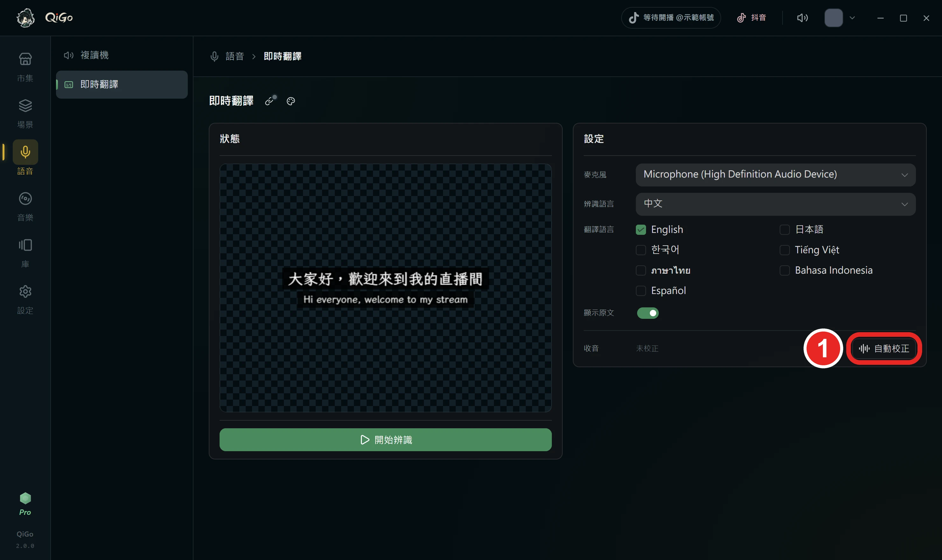
Task: Check the Bahasa Indonesia translation language
Action: pyautogui.click(x=784, y=270)
